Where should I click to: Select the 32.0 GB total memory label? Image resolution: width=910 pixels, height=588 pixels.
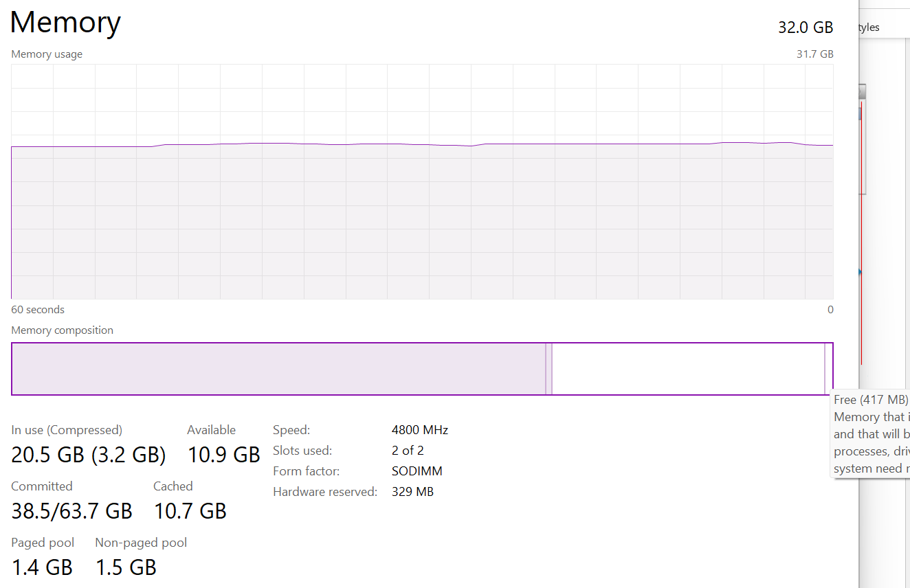point(806,27)
